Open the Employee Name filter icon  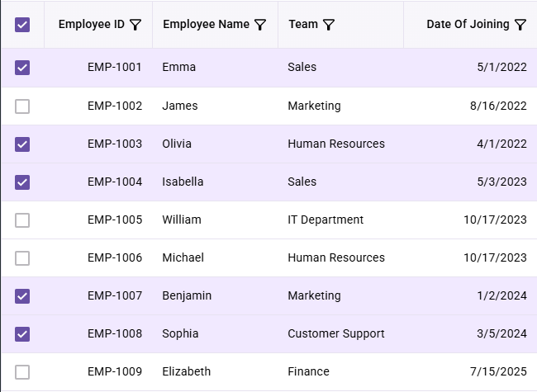260,25
